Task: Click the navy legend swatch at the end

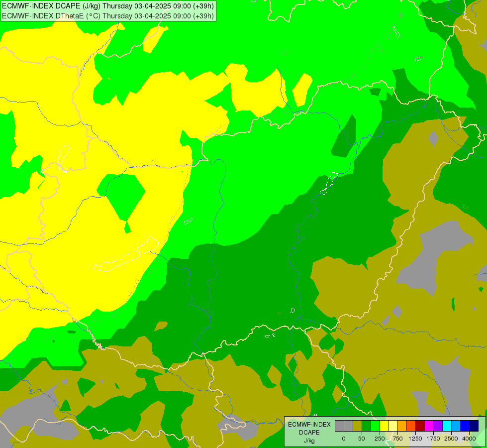Action: 474,426
